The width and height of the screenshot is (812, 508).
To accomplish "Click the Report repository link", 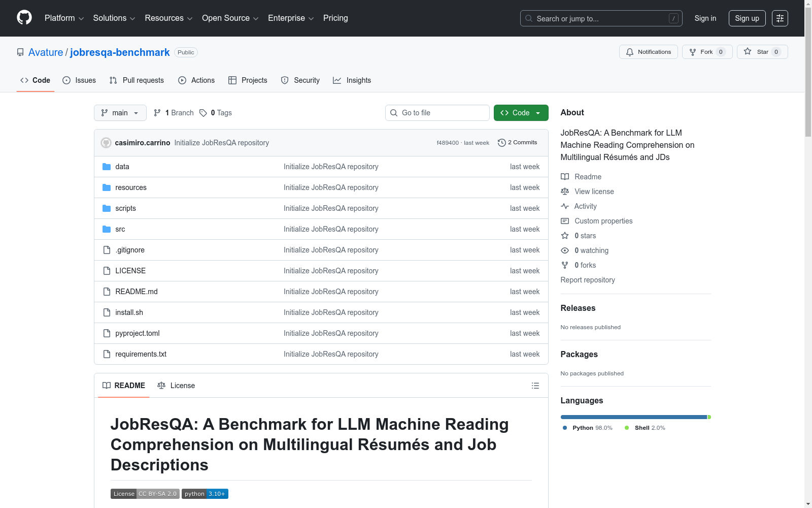I will (588, 280).
